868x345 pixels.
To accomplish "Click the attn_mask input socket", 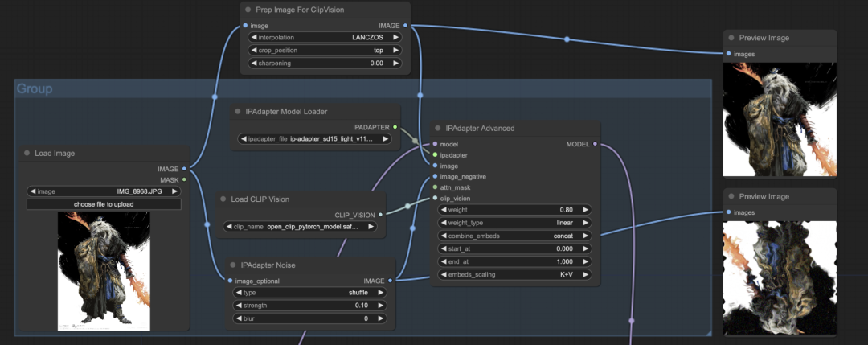I will 435,187.
